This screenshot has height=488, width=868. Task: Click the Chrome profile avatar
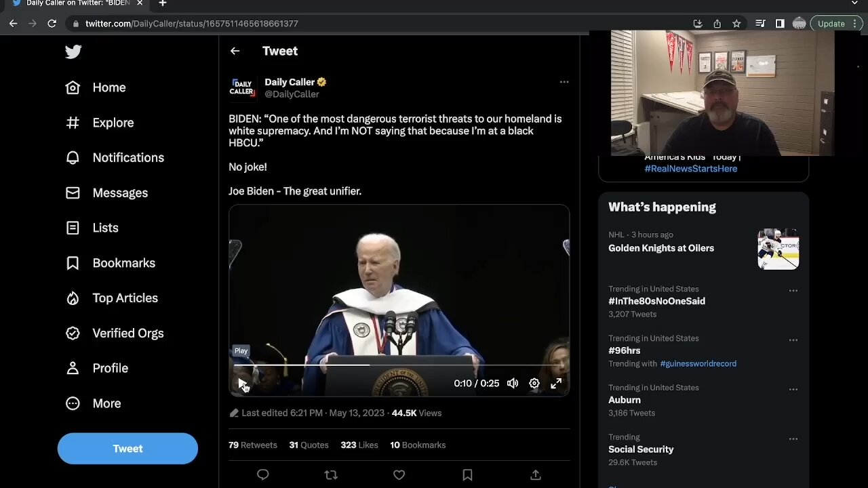tap(799, 24)
